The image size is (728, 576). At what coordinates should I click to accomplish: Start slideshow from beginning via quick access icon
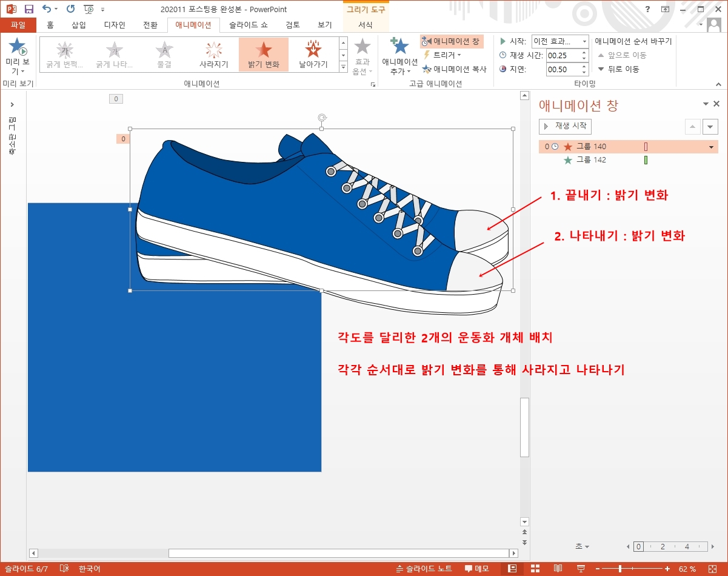pos(88,9)
